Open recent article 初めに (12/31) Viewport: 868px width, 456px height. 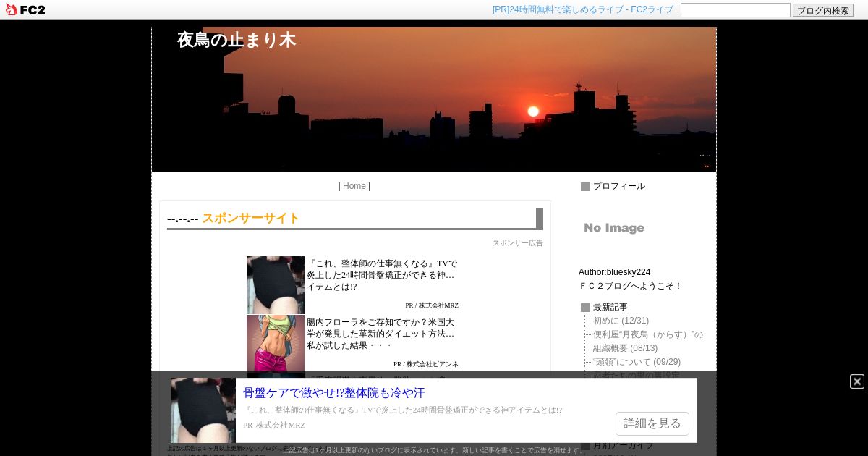pos(621,321)
